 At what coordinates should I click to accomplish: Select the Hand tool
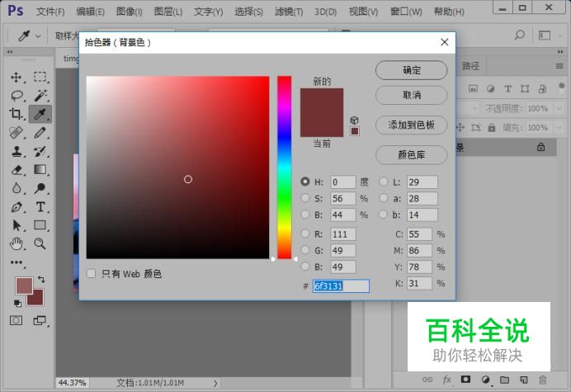click(16, 243)
